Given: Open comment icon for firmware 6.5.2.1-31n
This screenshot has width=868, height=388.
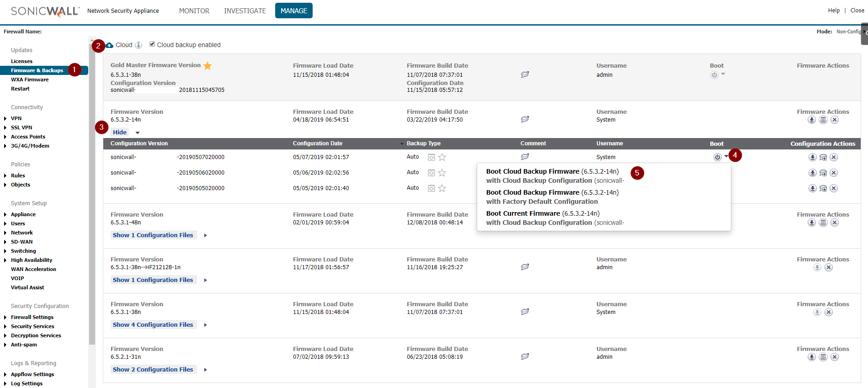Looking at the screenshot, I should pyautogui.click(x=525, y=356).
